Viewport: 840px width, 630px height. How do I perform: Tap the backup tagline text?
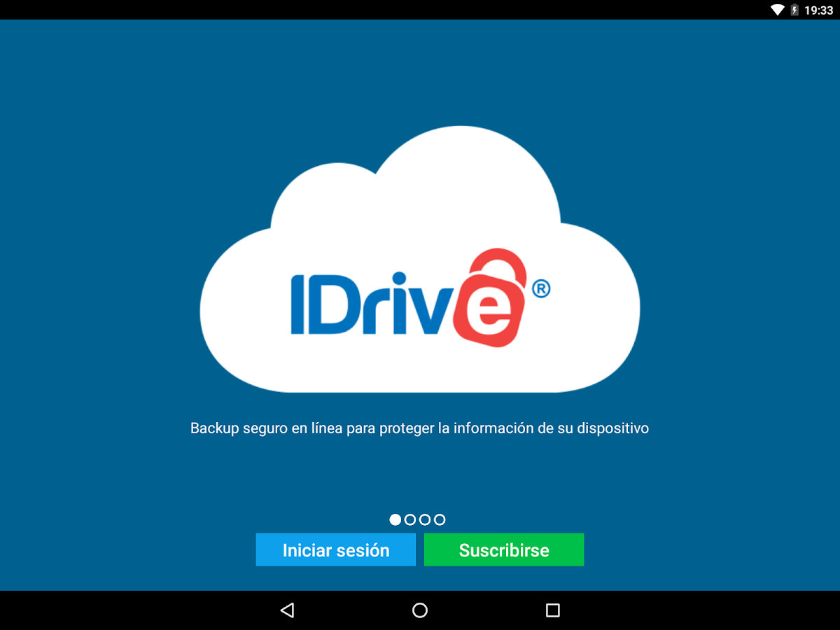coord(420,428)
